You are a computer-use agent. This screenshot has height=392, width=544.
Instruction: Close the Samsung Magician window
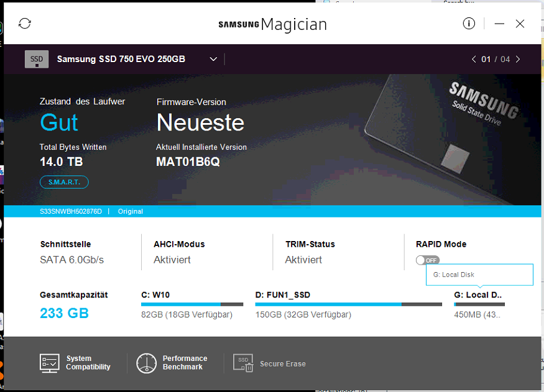pos(520,24)
